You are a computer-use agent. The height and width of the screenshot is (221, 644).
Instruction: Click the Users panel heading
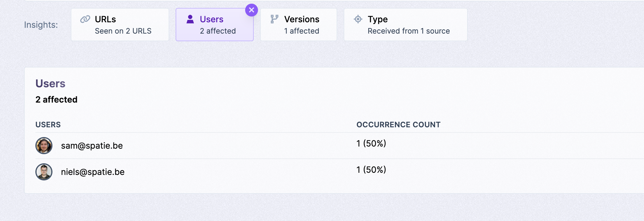coord(50,84)
